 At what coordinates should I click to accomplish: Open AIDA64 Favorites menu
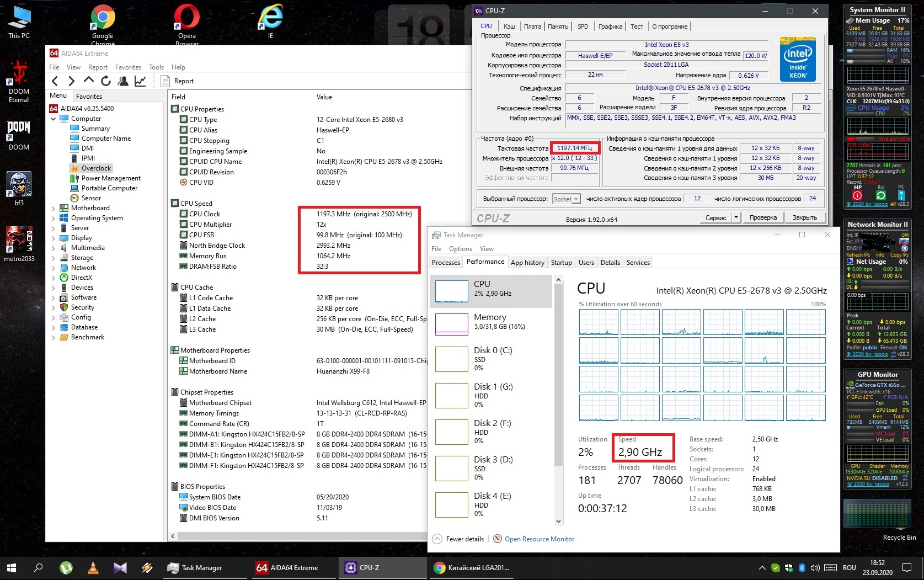pyautogui.click(x=128, y=67)
